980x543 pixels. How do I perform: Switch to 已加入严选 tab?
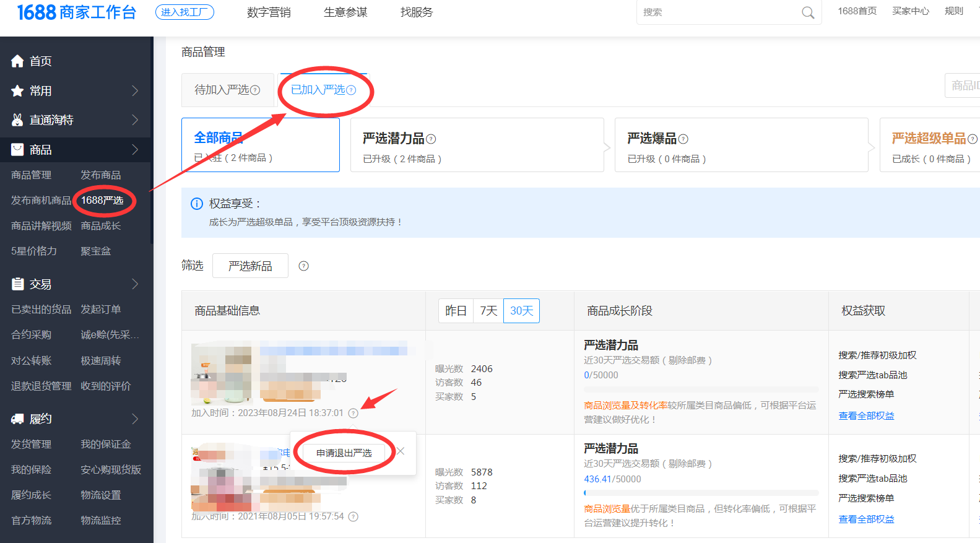(323, 90)
